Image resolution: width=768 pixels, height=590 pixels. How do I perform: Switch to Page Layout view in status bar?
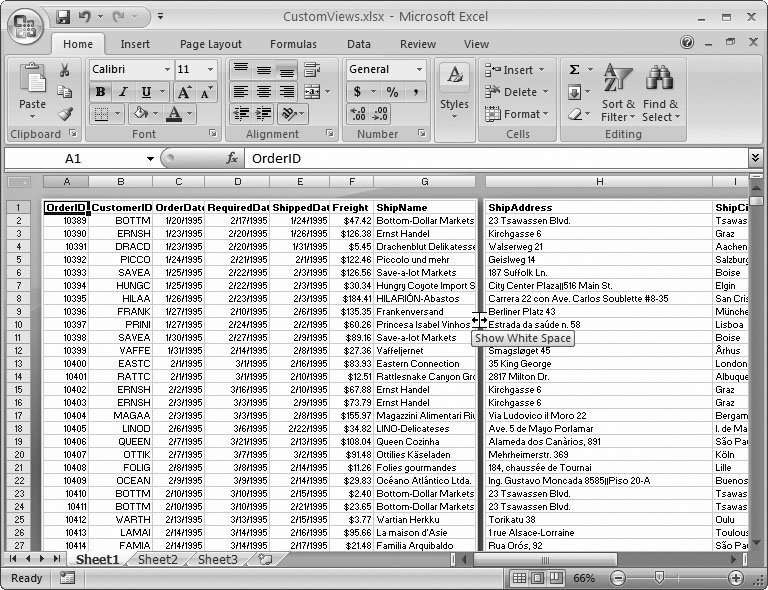click(539, 578)
